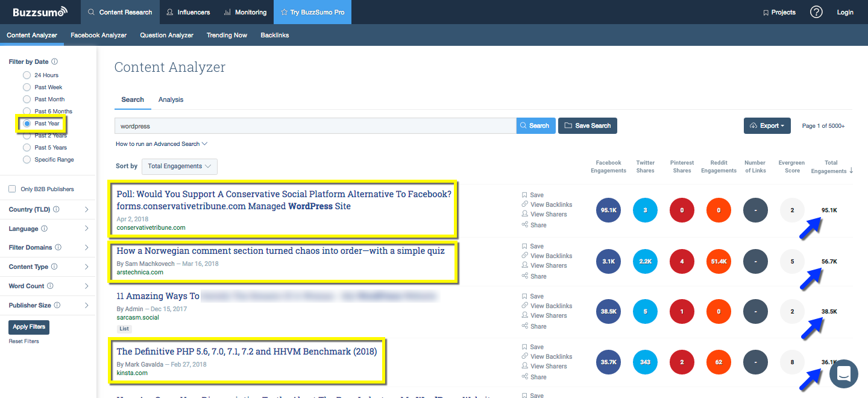Switch to the Facebook Analyzer tab
The height and width of the screenshot is (398, 868).
[98, 35]
